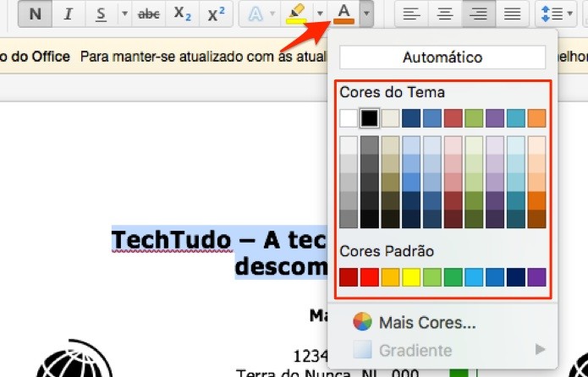Pick navy standard color
Viewport: 588px width, 377px height.
[515, 277]
